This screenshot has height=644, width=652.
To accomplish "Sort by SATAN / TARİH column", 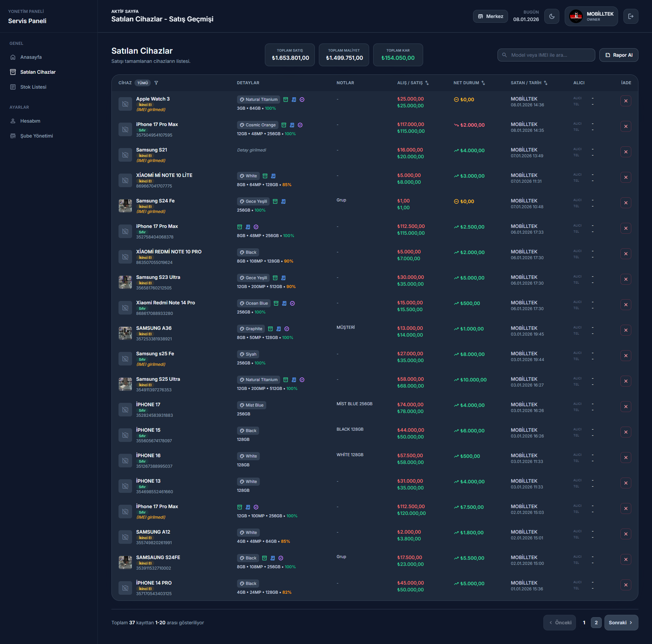I will (x=529, y=83).
